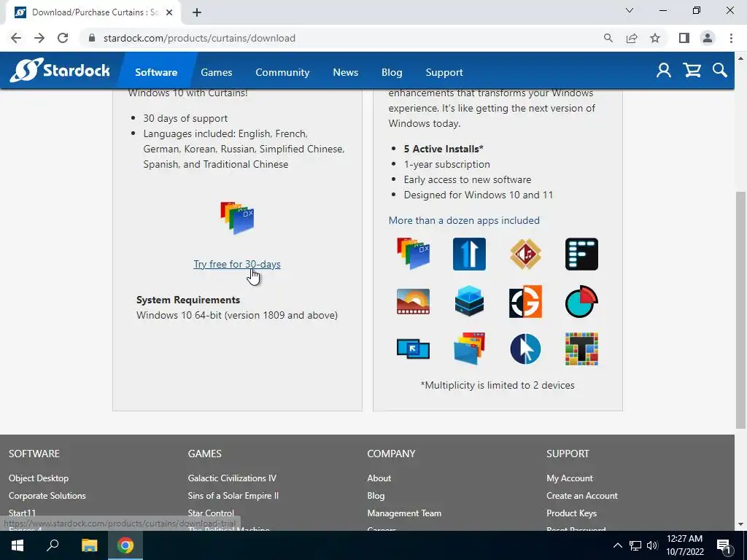Toggle the browser side panel icon
This screenshot has height=560, width=747.
coord(684,38)
